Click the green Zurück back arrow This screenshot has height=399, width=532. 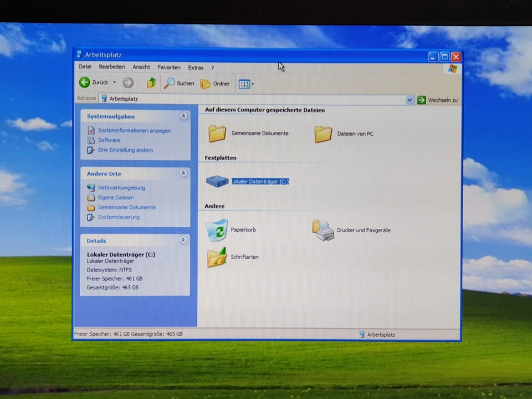pyautogui.click(x=84, y=82)
